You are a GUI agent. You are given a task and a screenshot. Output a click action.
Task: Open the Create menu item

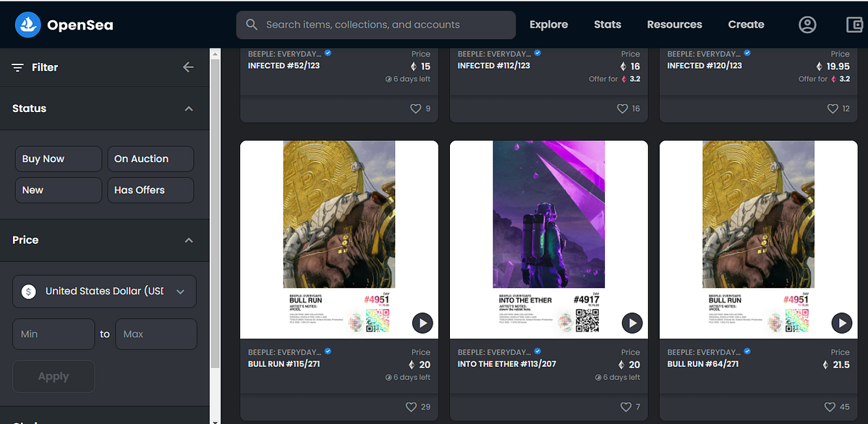[746, 25]
